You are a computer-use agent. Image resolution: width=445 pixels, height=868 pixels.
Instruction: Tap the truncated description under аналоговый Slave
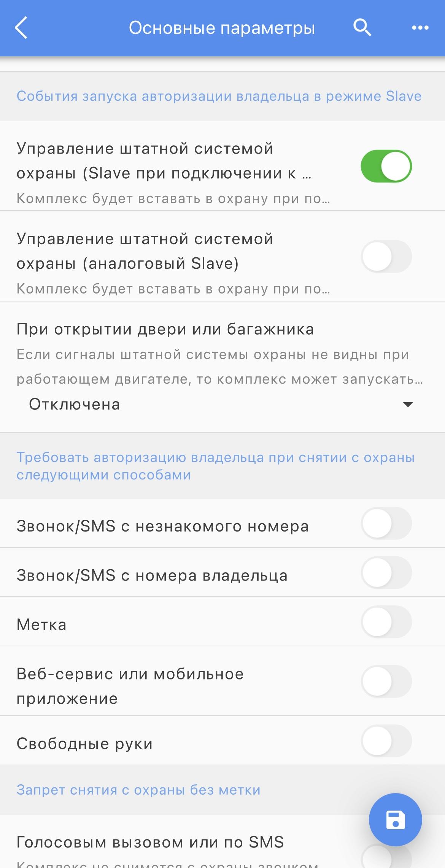click(x=173, y=289)
